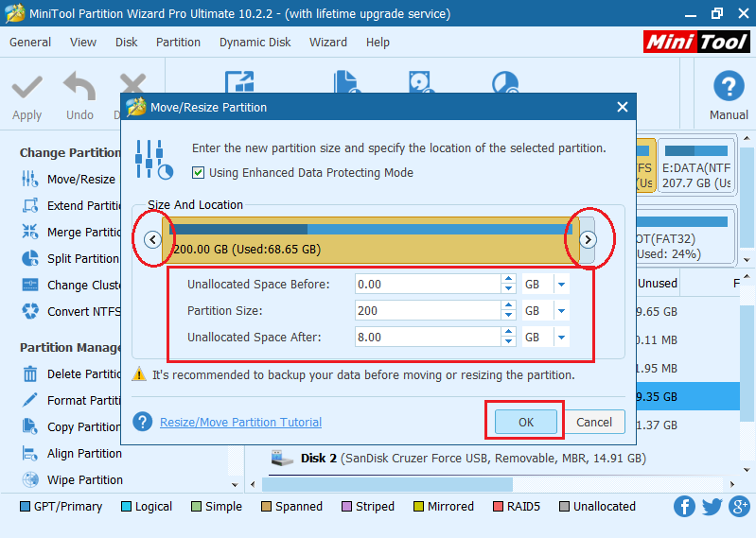Select Align Partition in the sidebar

click(x=71, y=454)
